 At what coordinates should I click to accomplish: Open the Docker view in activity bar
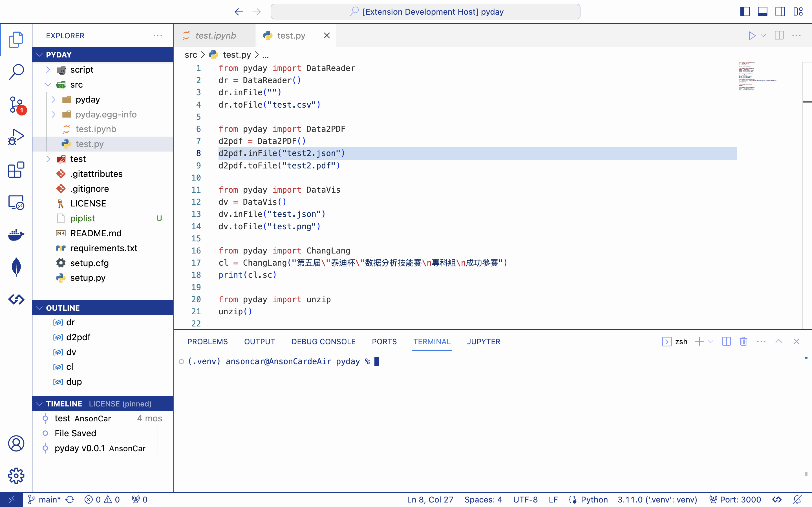(x=16, y=235)
